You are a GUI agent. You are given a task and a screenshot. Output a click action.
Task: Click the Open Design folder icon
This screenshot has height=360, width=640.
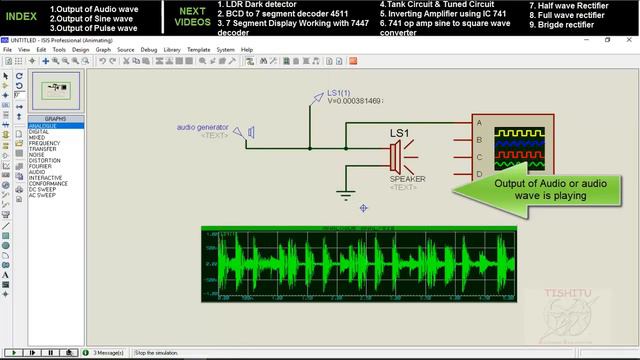(x=19, y=143)
